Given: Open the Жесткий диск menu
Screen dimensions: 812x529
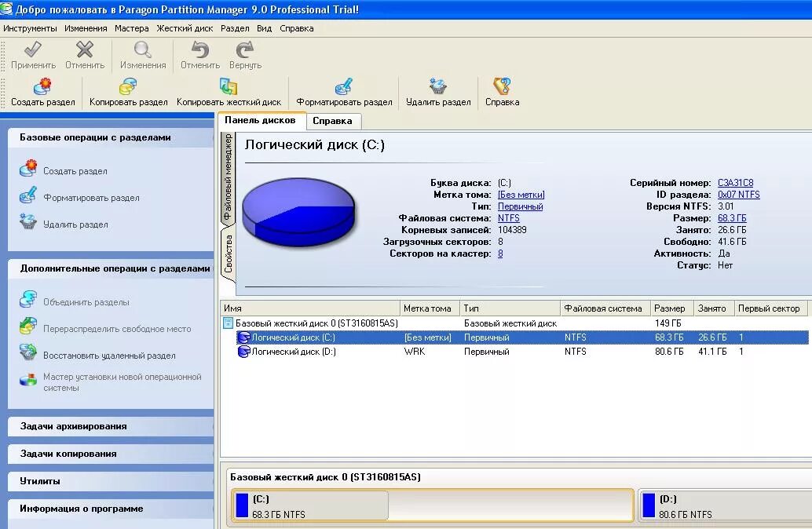Looking at the screenshot, I should point(185,28).
